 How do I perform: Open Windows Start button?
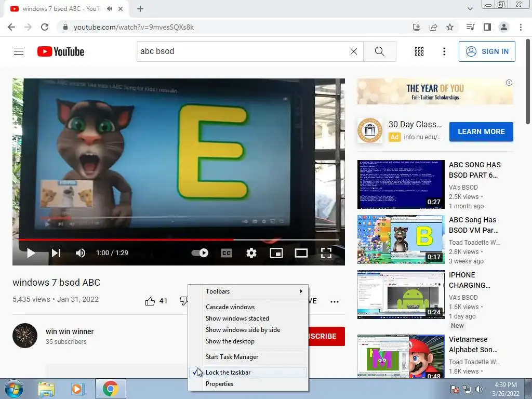14,389
